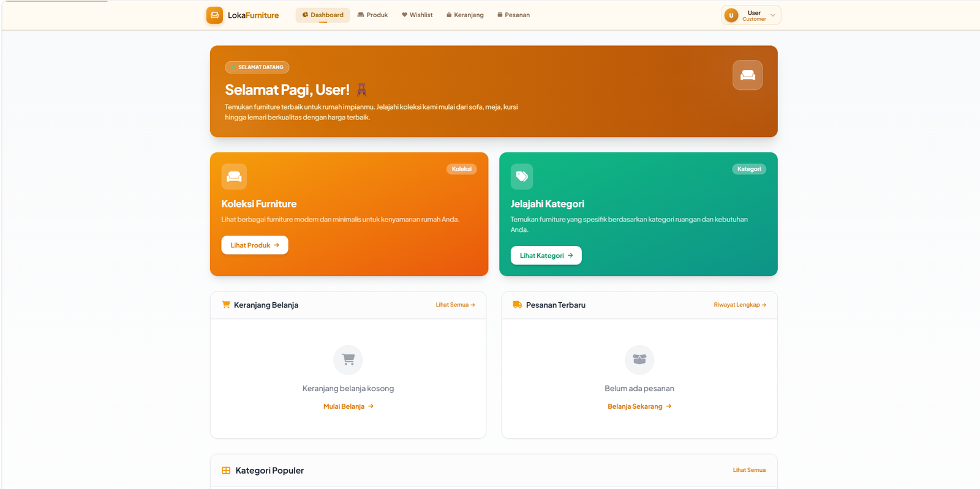Click the Mulai Belanja link
The image size is (980, 489).
[x=348, y=406]
